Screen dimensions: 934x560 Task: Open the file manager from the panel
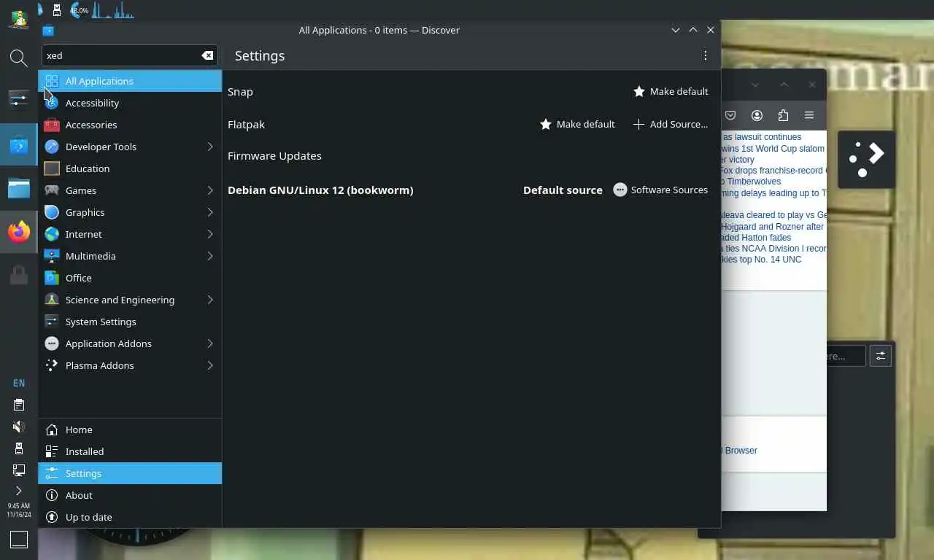pos(19,189)
